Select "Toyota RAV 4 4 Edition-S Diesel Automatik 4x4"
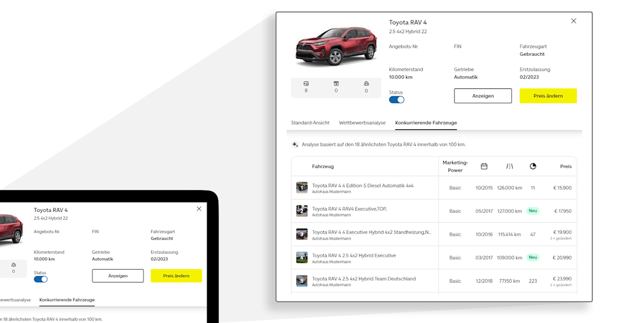644x323 pixels. pyautogui.click(x=362, y=185)
